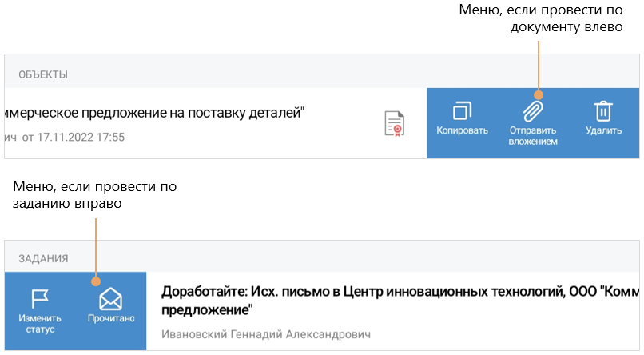Click the caption about swiping task right
The image size is (644, 355).
click(x=94, y=195)
